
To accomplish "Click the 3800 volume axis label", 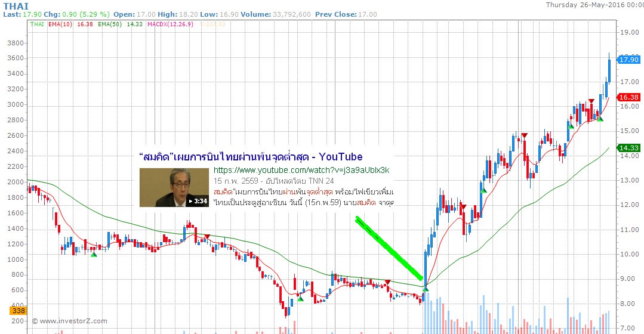I will 16,43.
